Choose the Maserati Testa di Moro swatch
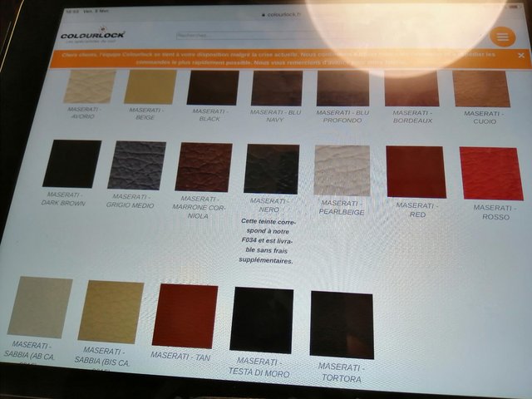This screenshot has height=399, width=532. (262, 321)
